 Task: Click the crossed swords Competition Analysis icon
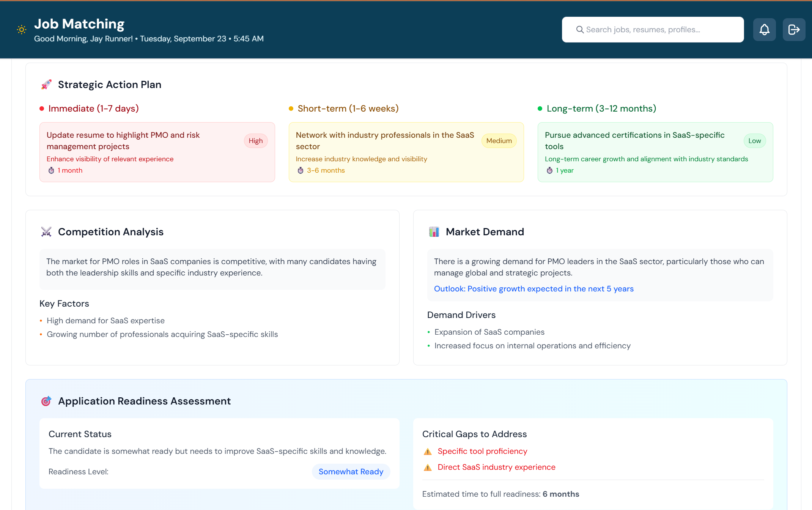46,231
